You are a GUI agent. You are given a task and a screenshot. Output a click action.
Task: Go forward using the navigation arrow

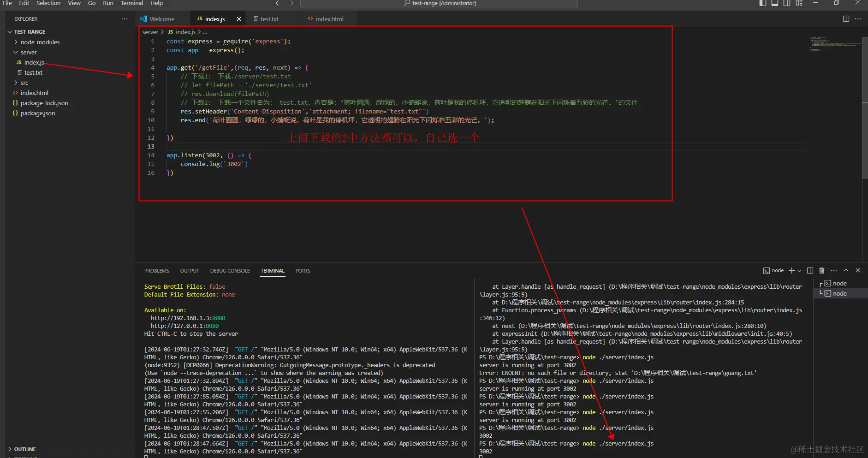click(291, 3)
